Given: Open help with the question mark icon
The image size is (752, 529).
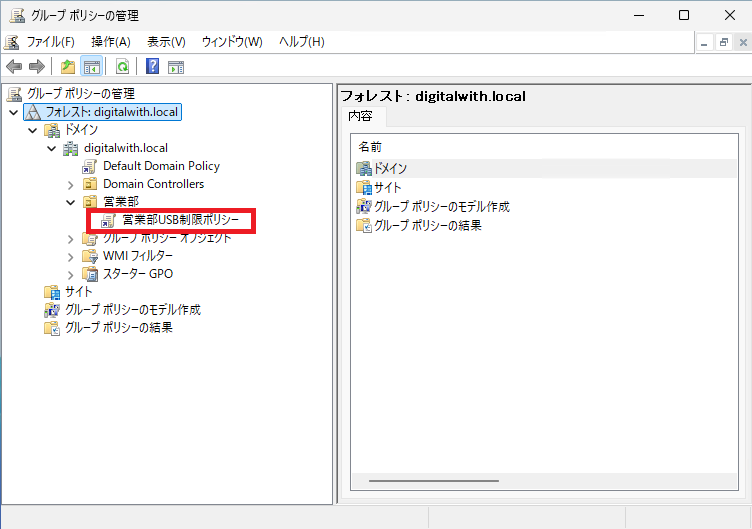Looking at the screenshot, I should pos(153,66).
